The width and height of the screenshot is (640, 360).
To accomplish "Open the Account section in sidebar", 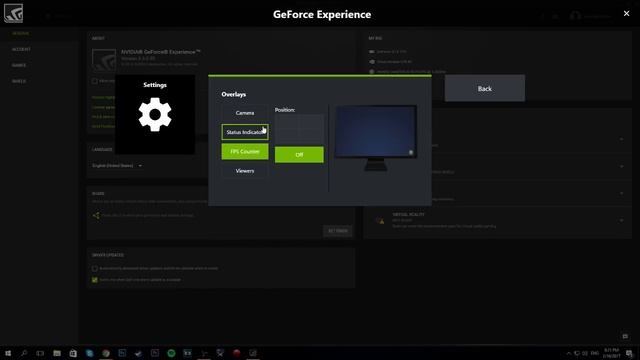I will (x=21, y=49).
